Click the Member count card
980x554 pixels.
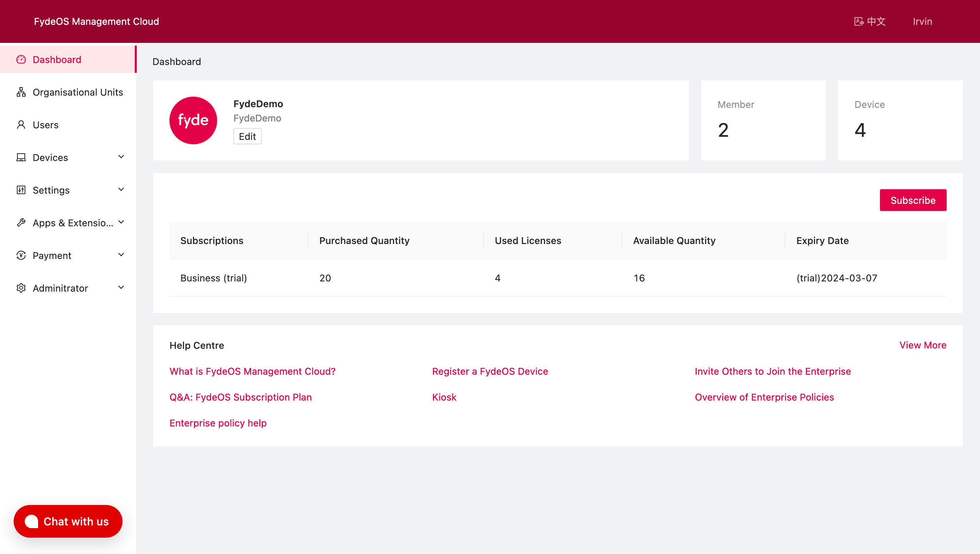(x=763, y=120)
